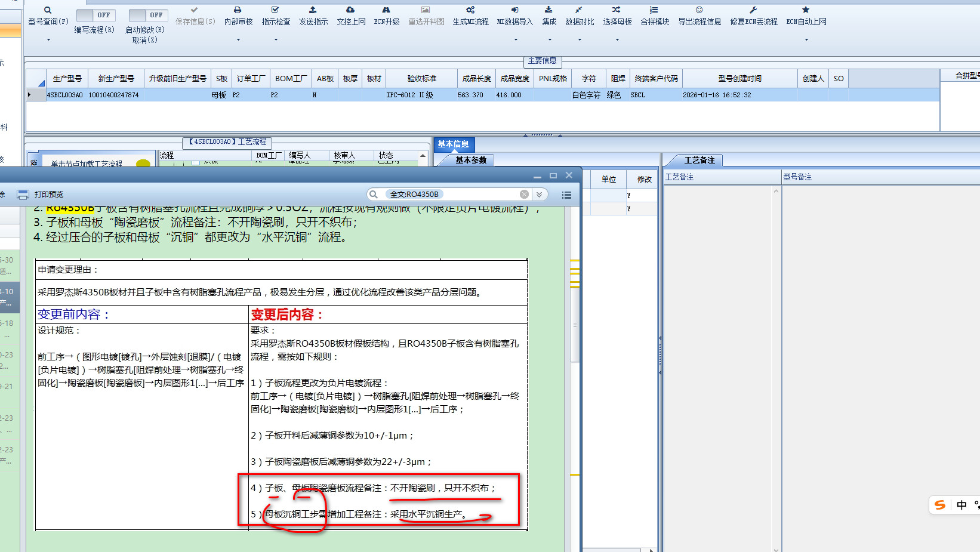
Task: Click the scroll-up arrow in 工艺流程 table
Action: [423, 155]
